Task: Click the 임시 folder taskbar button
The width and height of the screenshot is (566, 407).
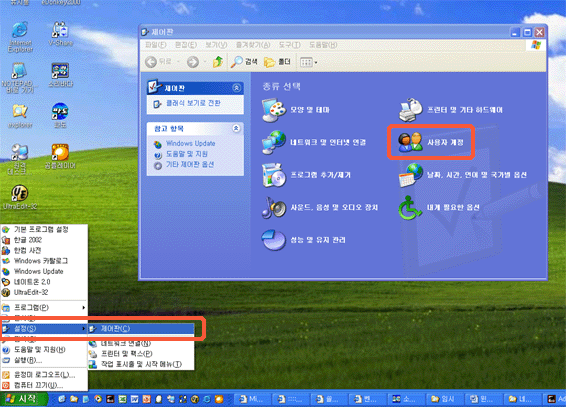Action: [x=443, y=399]
